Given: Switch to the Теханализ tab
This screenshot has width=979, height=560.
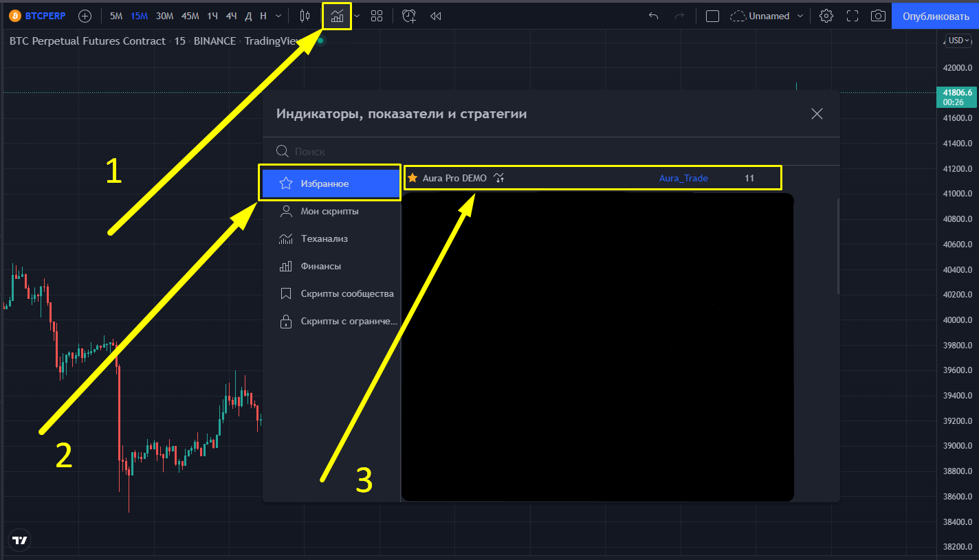Looking at the screenshot, I should tap(331, 239).
